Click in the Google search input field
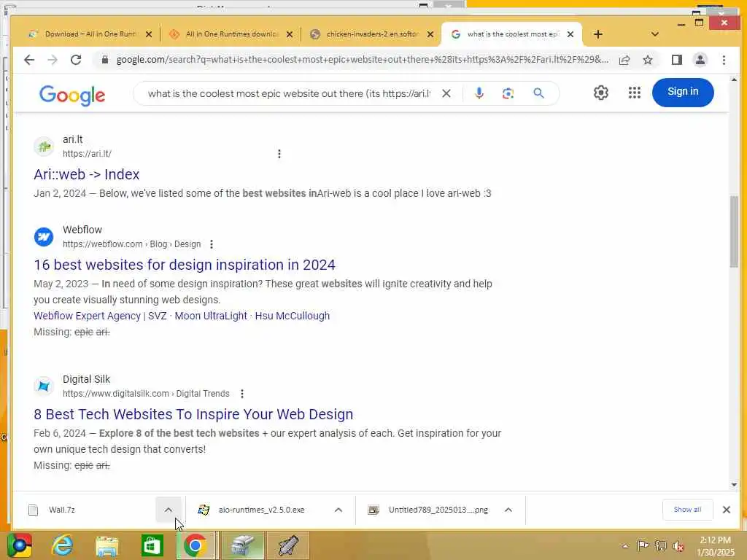 point(289,94)
